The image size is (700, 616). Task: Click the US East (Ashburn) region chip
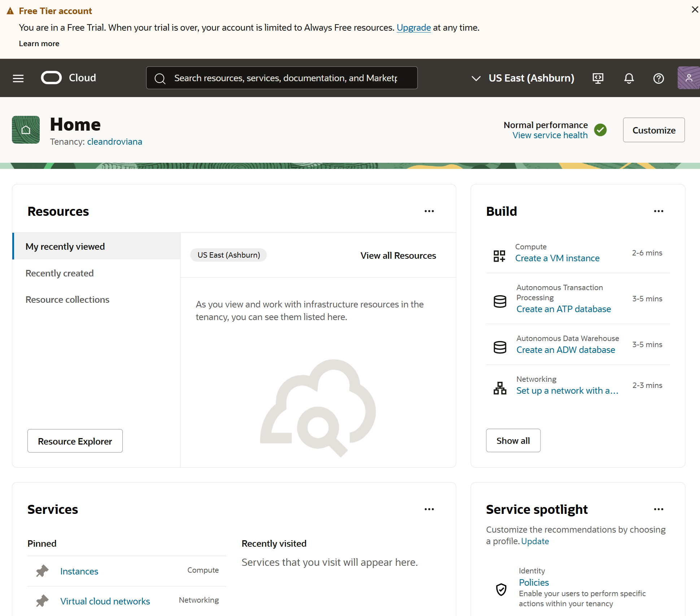pos(229,255)
